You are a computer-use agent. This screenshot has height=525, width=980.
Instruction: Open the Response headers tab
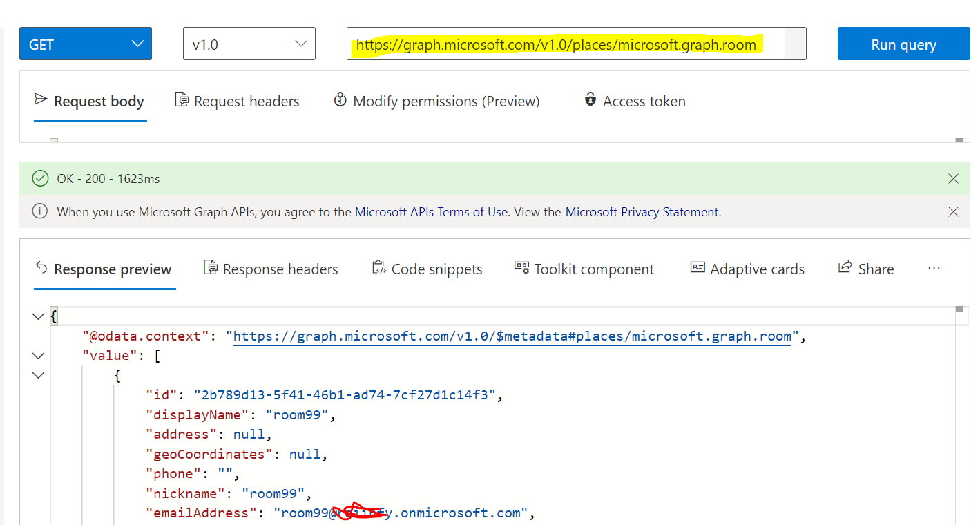click(271, 269)
